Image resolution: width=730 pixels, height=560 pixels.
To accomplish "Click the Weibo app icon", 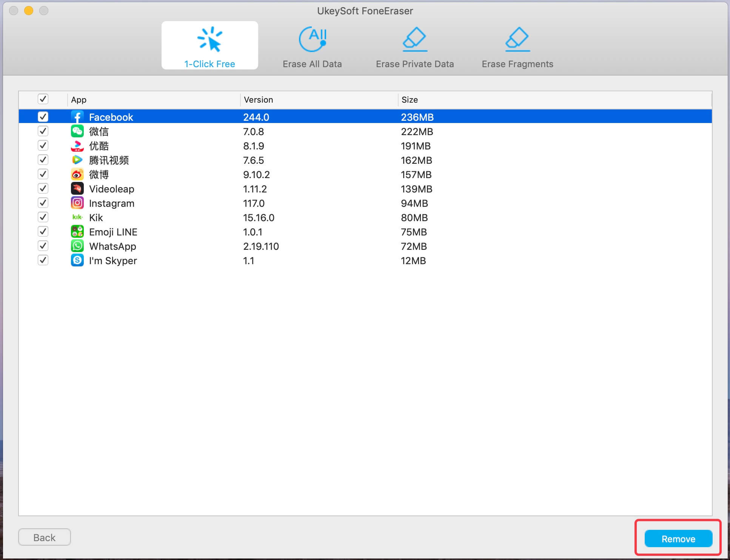I will click(77, 174).
